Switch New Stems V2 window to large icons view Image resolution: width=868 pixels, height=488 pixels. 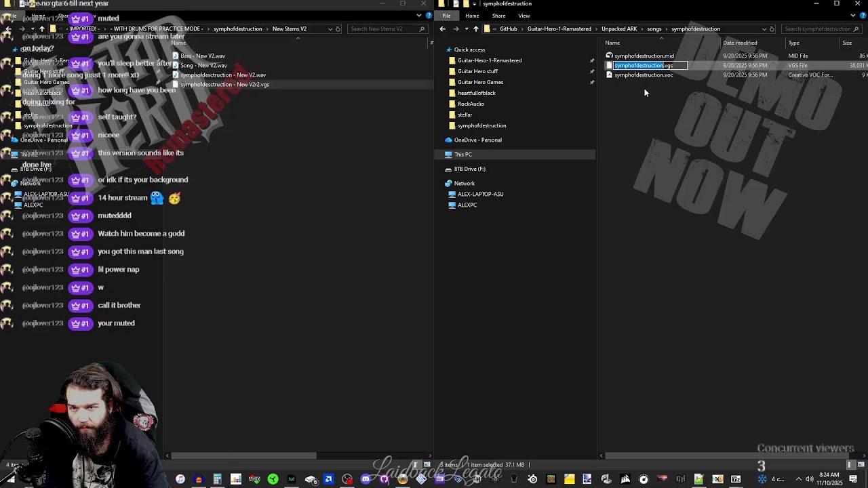(427, 465)
